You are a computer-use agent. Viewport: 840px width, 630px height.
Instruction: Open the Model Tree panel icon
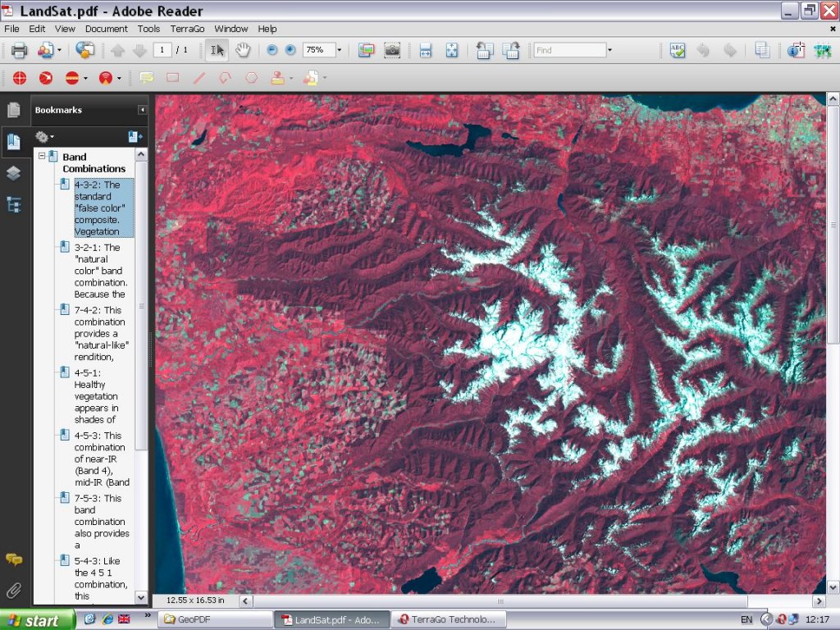coord(13,205)
